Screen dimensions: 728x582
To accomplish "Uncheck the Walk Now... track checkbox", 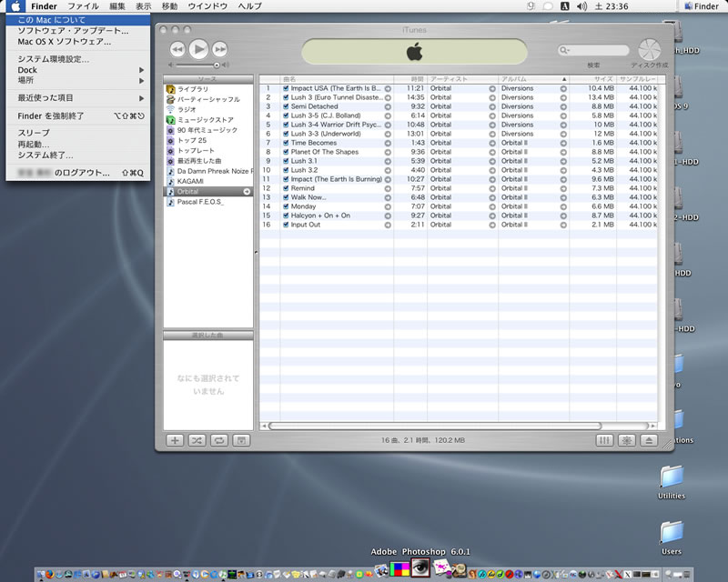I will click(x=286, y=197).
